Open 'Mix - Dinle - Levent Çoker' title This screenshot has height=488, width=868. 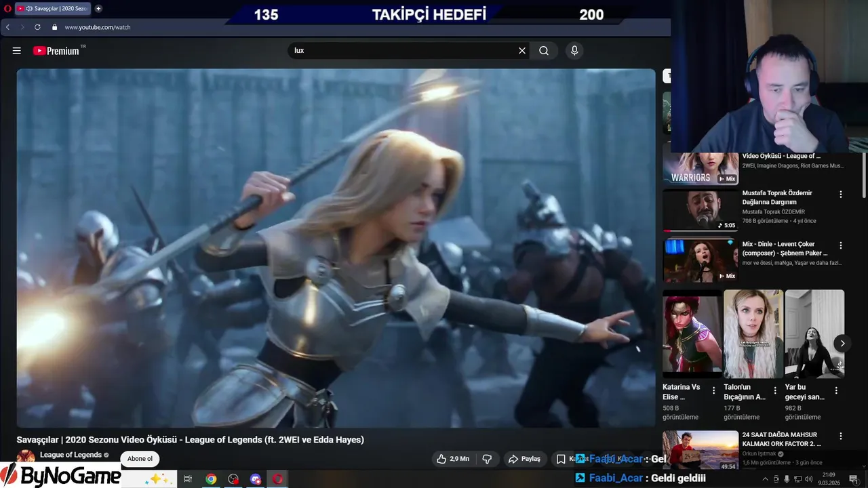click(785, 249)
